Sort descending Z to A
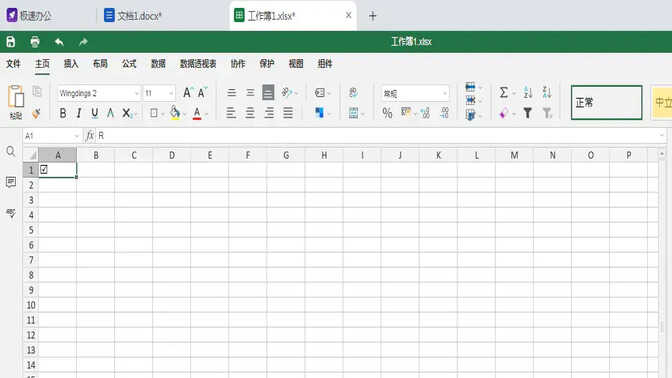This screenshot has width=672, height=378. click(x=547, y=93)
